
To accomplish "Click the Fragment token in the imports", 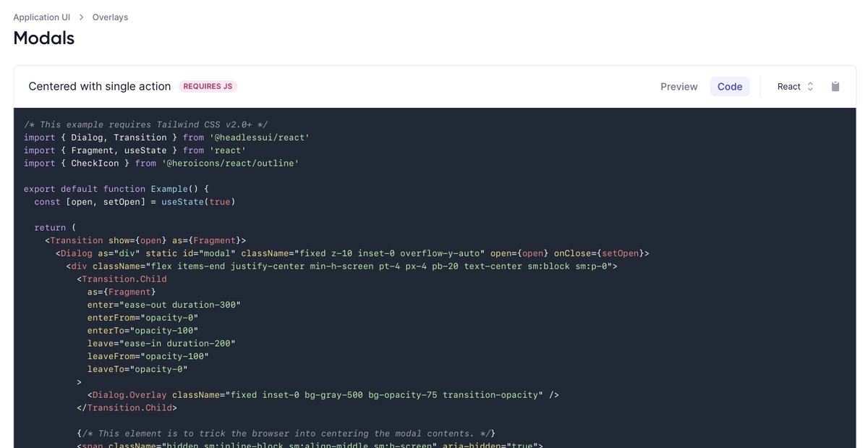I will pyautogui.click(x=94, y=150).
